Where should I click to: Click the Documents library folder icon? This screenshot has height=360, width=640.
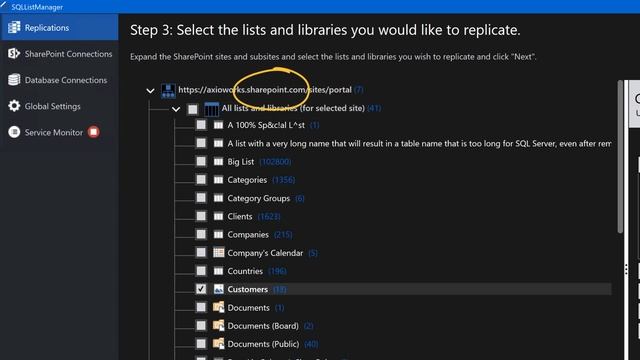click(x=218, y=307)
